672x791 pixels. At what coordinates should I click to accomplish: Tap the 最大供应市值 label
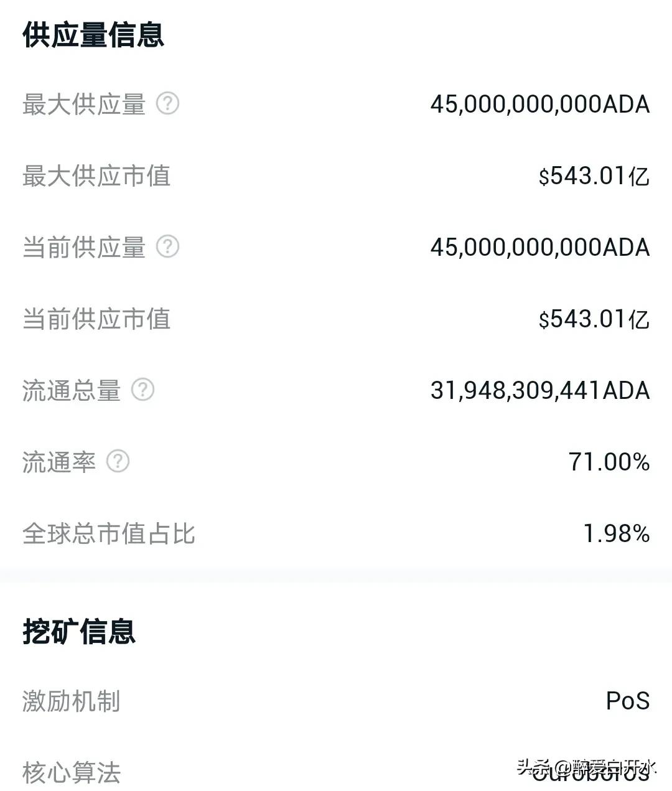tap(96, 176)
